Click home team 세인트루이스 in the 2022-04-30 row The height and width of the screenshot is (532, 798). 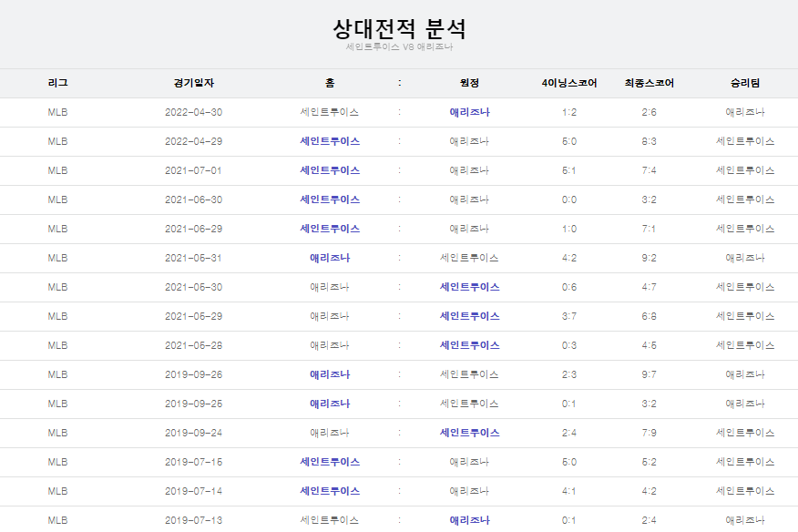point(330,113)
